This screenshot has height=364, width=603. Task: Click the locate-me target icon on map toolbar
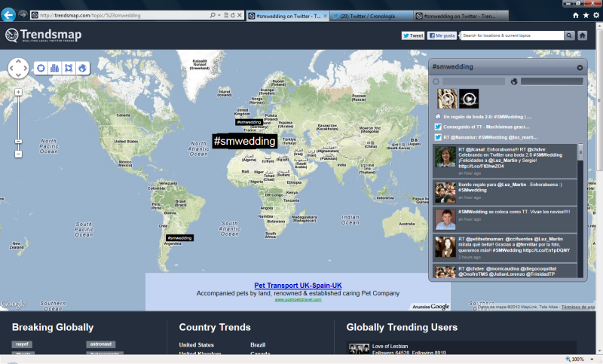(x=41, y=69)
